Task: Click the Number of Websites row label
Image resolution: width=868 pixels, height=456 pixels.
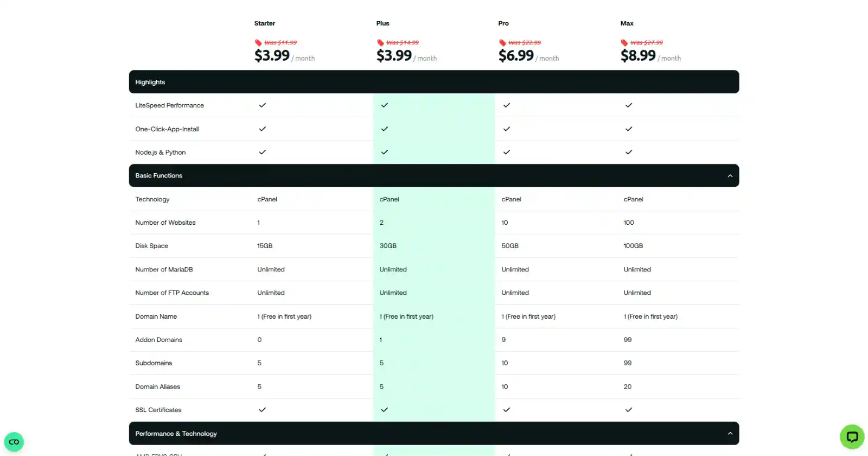Action: coord(165,223)
